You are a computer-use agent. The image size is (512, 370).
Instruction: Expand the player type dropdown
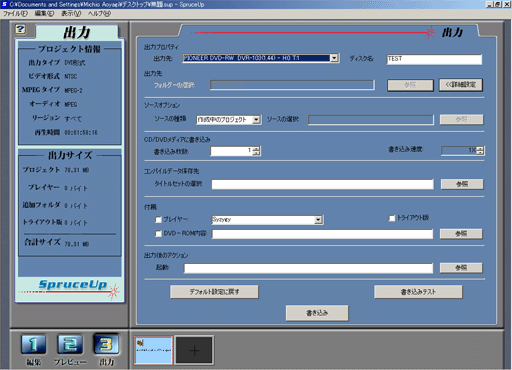[318, 220]
